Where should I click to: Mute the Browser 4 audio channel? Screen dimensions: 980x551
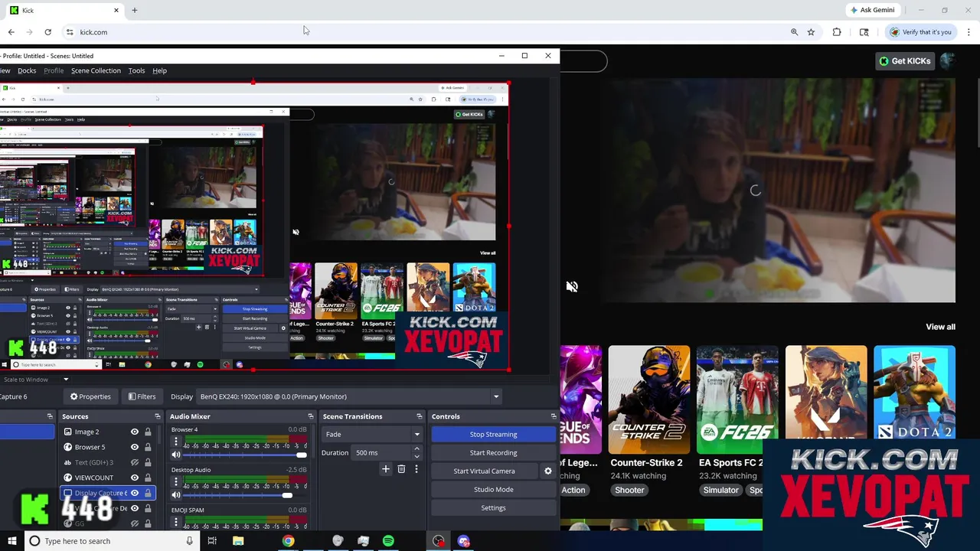point(176,455)
